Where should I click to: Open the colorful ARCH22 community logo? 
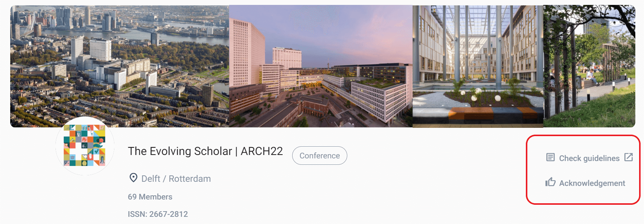[85, 146]
